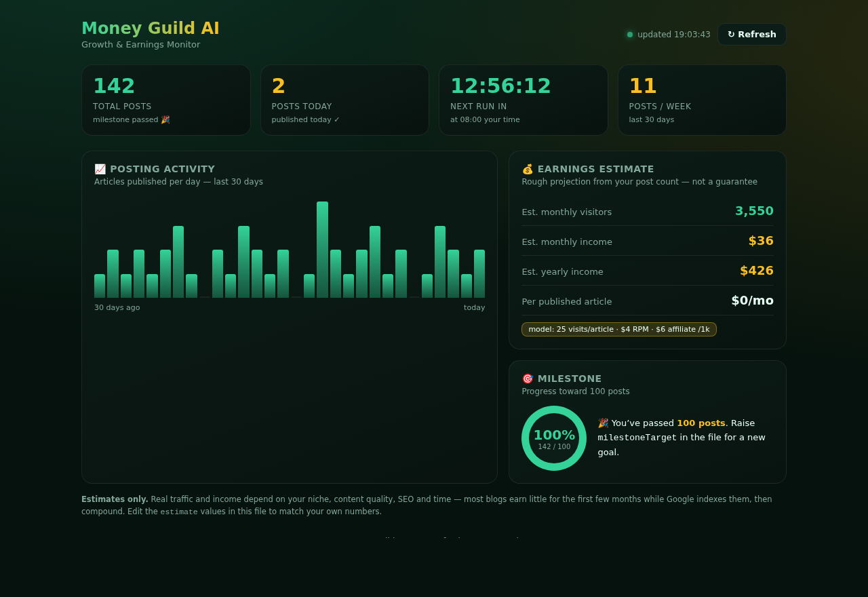The image size is (868, 597).
Task: Click the 'last 30 days' note
Action: pyautogui.click(x=652, y=119)
